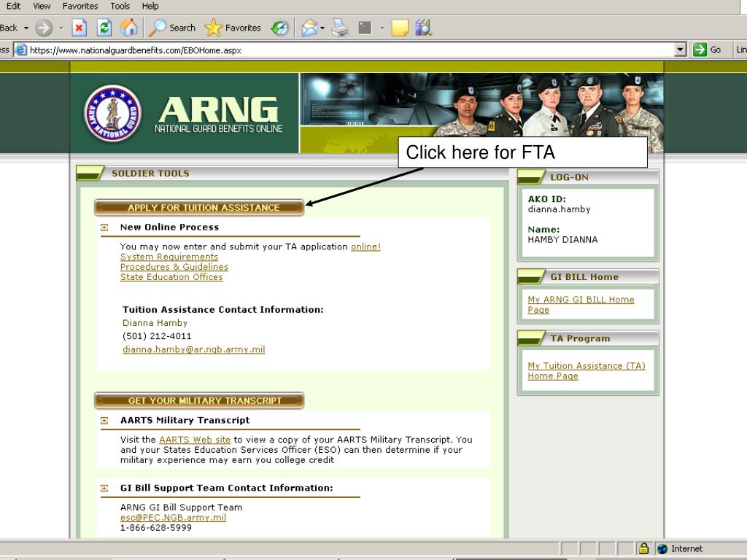747x560 pixels.
Task: Expand GI Bill Support Team Contact section
Action: tap(104, 488)
